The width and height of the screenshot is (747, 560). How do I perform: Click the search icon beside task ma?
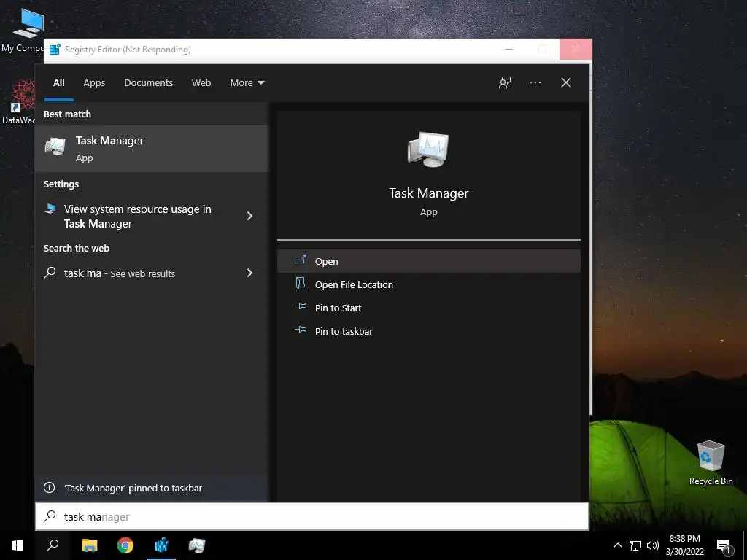[x=50, y=273]
